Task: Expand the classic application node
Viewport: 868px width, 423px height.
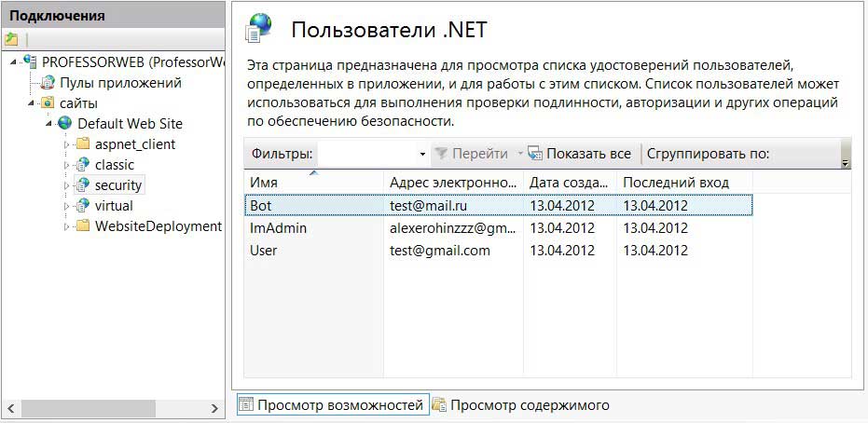Action: tap(67, 165)
